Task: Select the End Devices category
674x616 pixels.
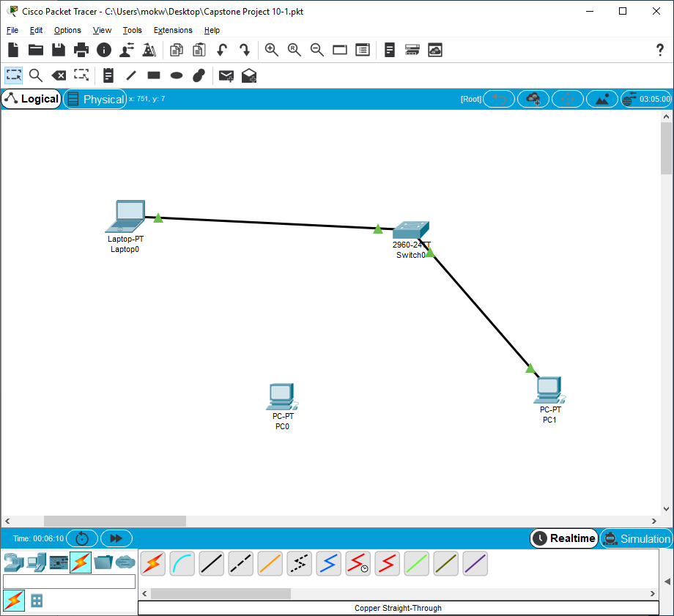Action: point(37,563)
